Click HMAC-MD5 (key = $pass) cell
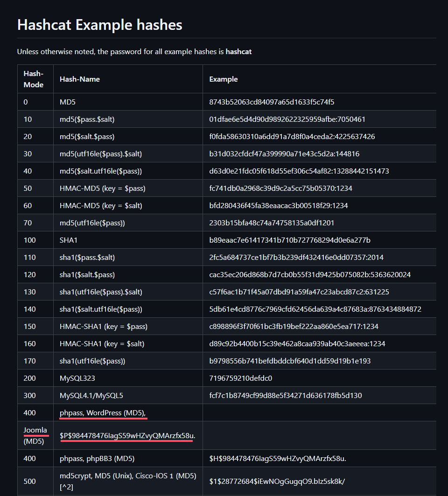Viewport: 448px width, 496px height. 102,189
